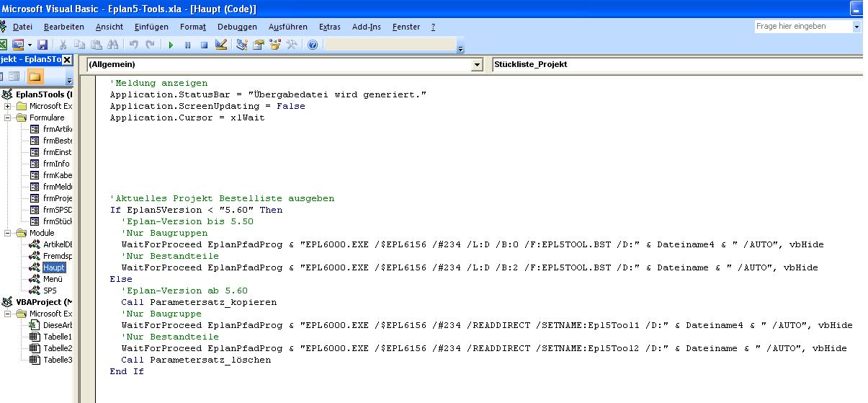Open the Einfügen menu
This screenshot has width=868, height=403.
pyautogui.click(x=151, y=27)
